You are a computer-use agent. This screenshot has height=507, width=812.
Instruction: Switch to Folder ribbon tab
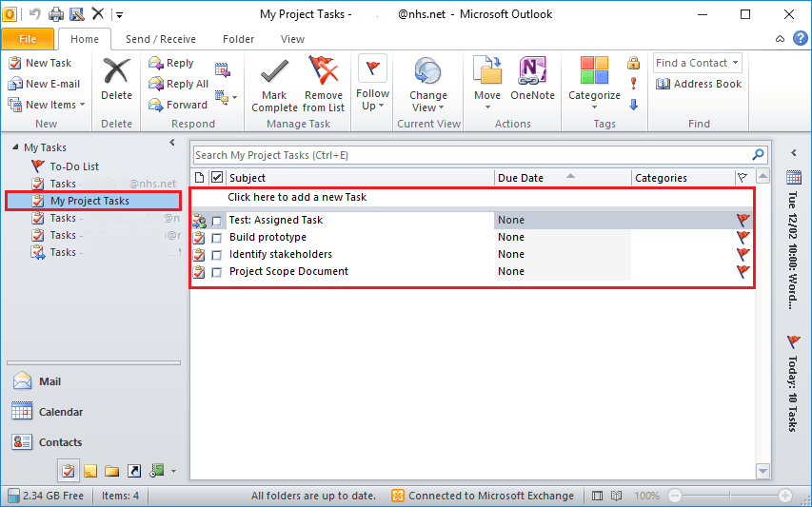coord(238,39)
